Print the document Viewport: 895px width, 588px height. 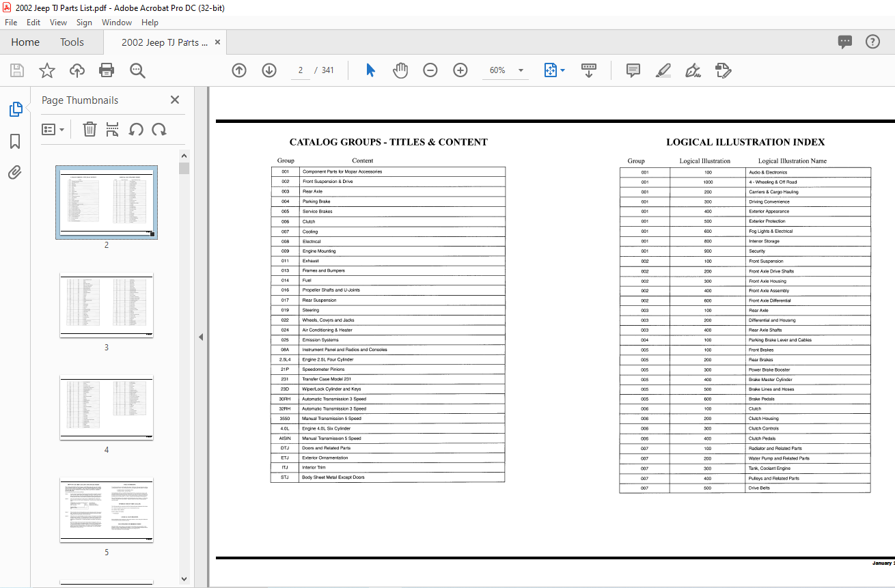(107, 70)
